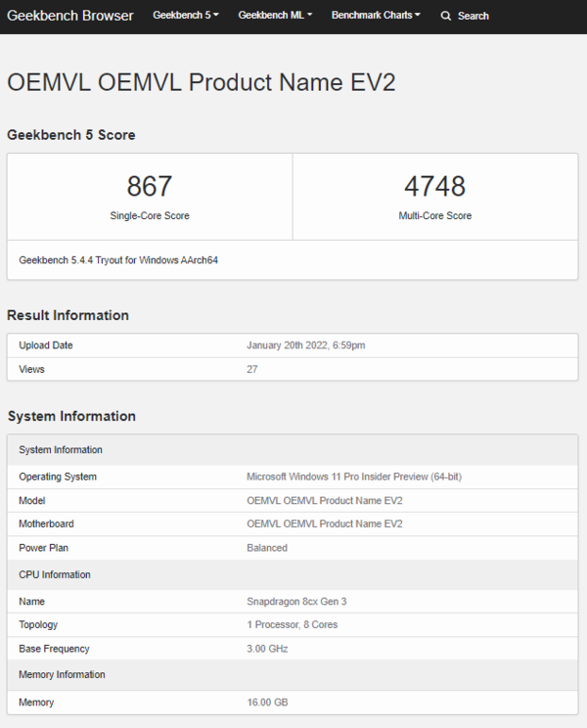The height and width of the screenshot is (728, 587).
Task: Click the Memory 16.00 GB value
Action: coord(267,703)
